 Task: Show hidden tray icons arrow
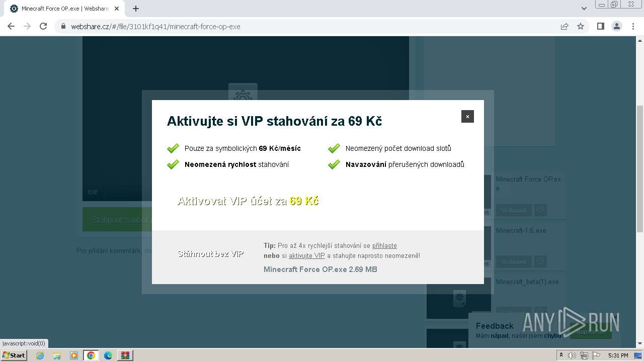point(561,355)
